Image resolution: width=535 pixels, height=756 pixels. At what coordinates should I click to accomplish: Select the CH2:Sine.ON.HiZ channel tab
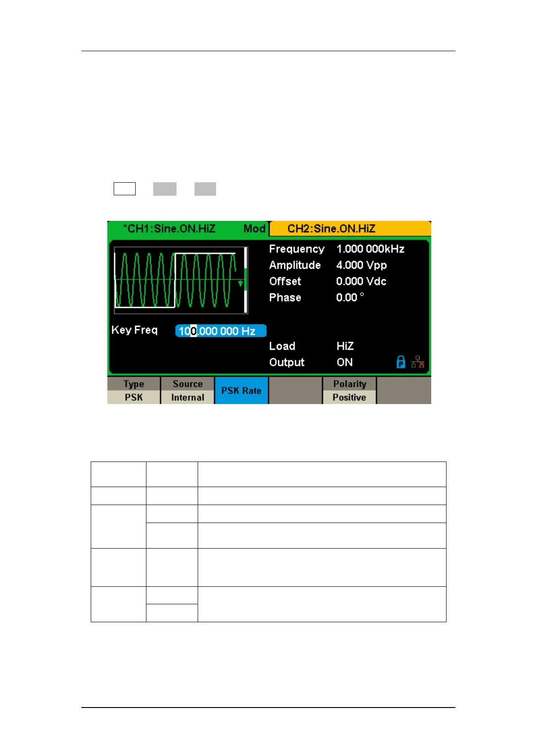tap(350, 229)
